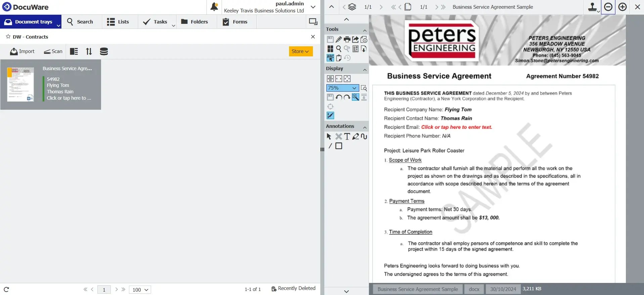Open the index entries list icon in Tools
644x295 pixels.
(x=355, y=49)
